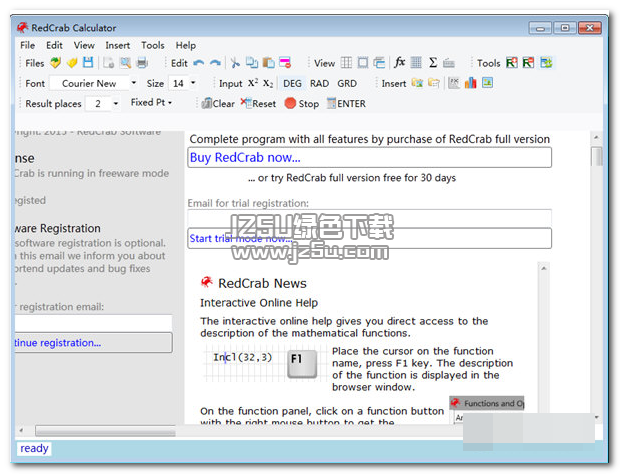620x474 pixels.
Task: Click the printer icon
Action: 142,62
